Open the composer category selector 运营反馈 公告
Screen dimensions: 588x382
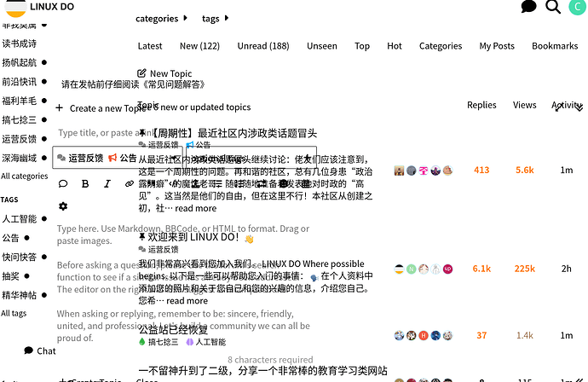point(118,158)
